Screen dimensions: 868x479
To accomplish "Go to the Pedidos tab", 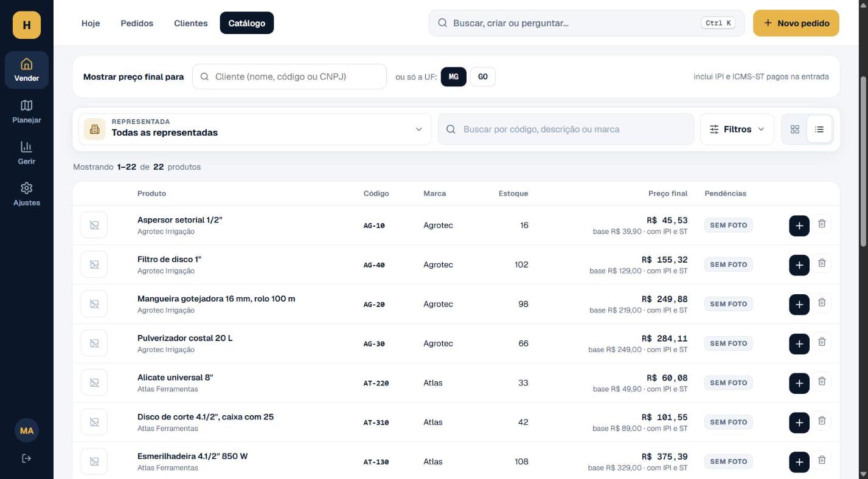I will tap(137, 23).
